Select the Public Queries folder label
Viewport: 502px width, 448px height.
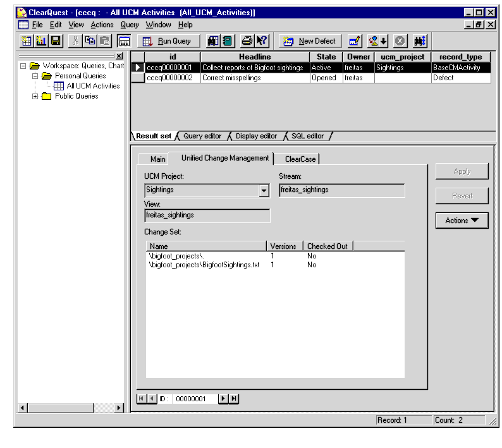[77, 96]
